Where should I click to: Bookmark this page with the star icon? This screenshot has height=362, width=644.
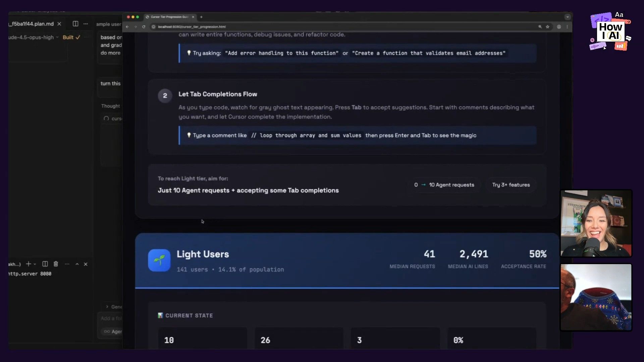coord(547,27)
